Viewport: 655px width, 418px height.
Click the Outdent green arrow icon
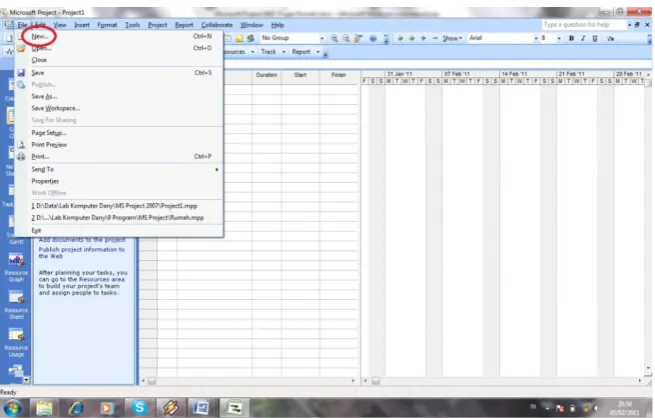400,38
